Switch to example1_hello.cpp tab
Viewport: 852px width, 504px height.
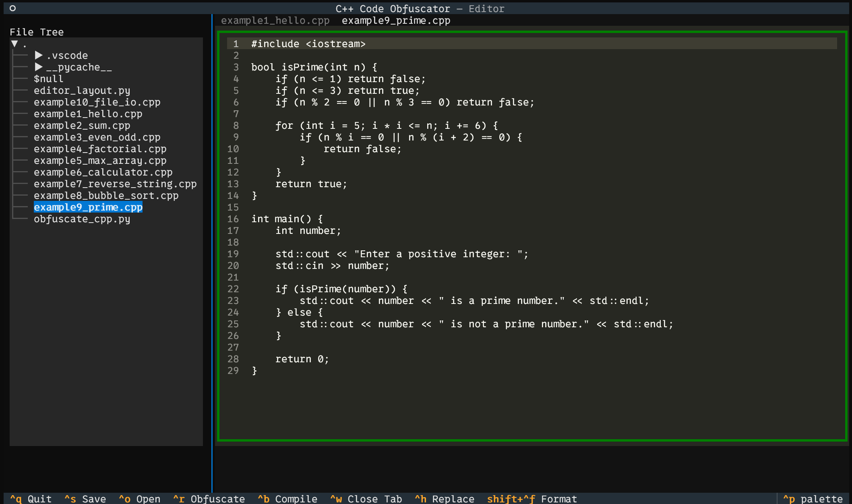pos(275,21)
